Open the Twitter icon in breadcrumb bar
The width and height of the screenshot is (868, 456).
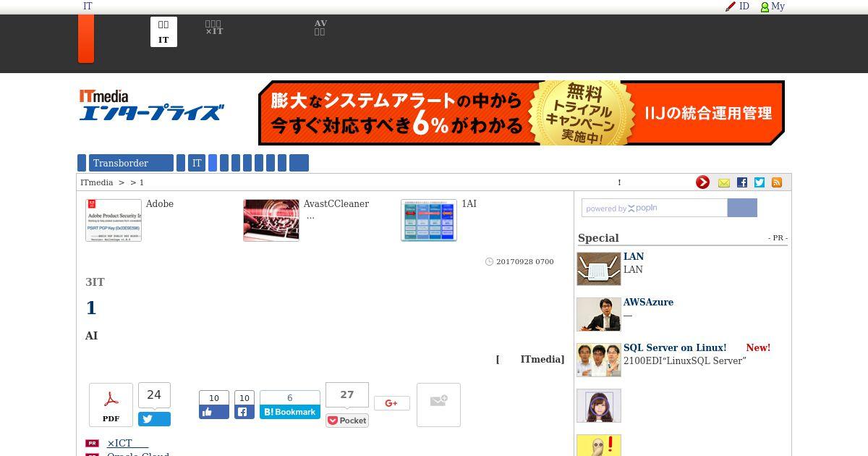(x=759, y=182)
